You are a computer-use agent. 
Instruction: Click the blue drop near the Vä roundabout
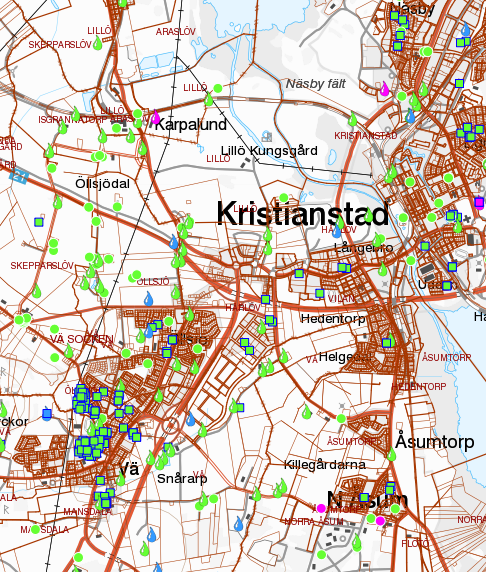point(190,419)
